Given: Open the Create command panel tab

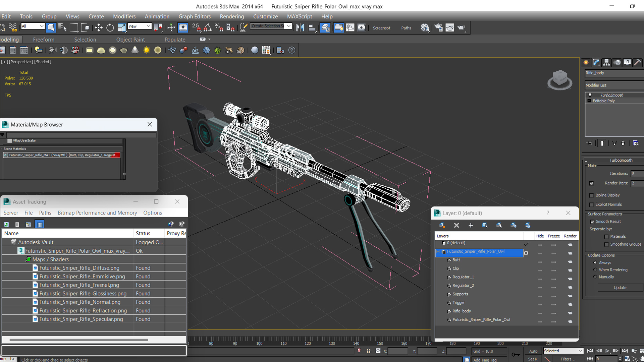Looking at the screenshot, I should [586, 63].
